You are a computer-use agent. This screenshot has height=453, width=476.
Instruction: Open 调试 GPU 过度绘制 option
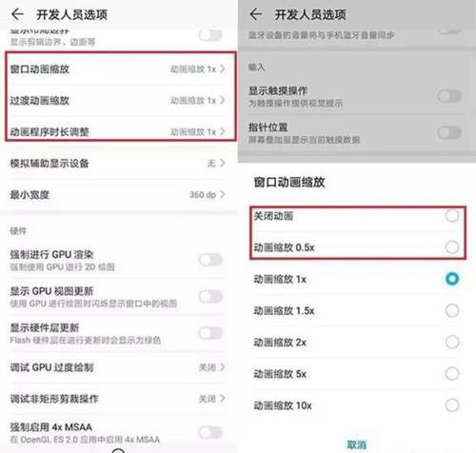[x=118, y=367]
